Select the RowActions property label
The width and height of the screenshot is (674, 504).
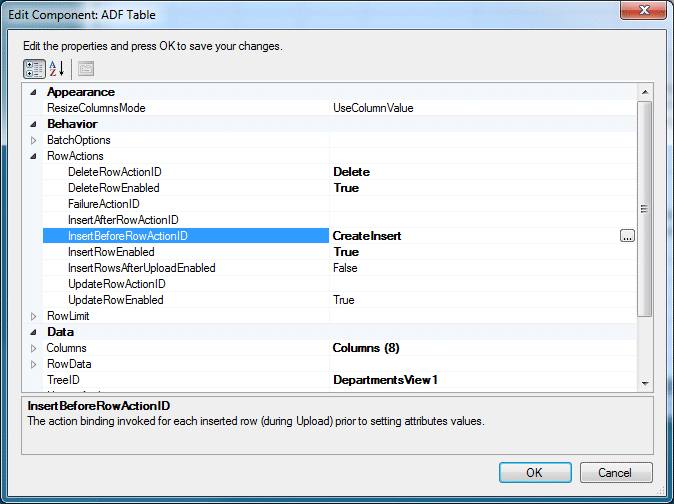point(75,156)
